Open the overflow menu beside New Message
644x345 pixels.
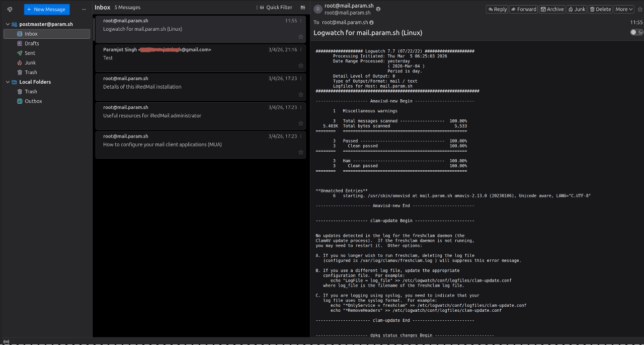[x=84, y=9]
